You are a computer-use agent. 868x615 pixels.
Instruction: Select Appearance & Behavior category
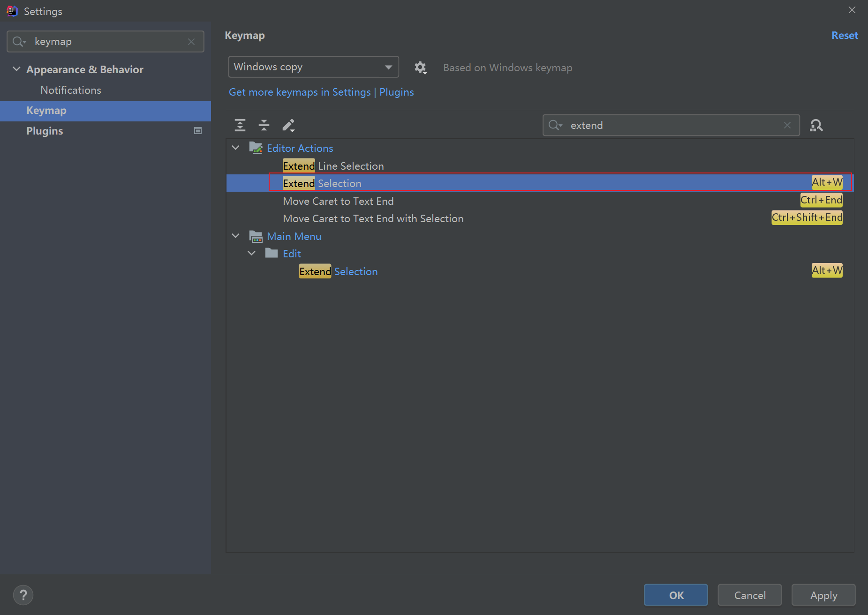click(x=85, y=69)
